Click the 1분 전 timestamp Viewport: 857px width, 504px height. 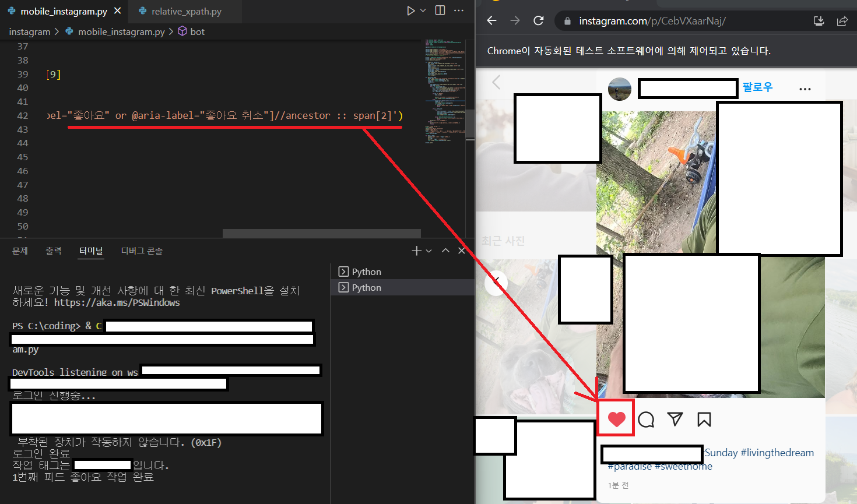click(x=618, y=485)
